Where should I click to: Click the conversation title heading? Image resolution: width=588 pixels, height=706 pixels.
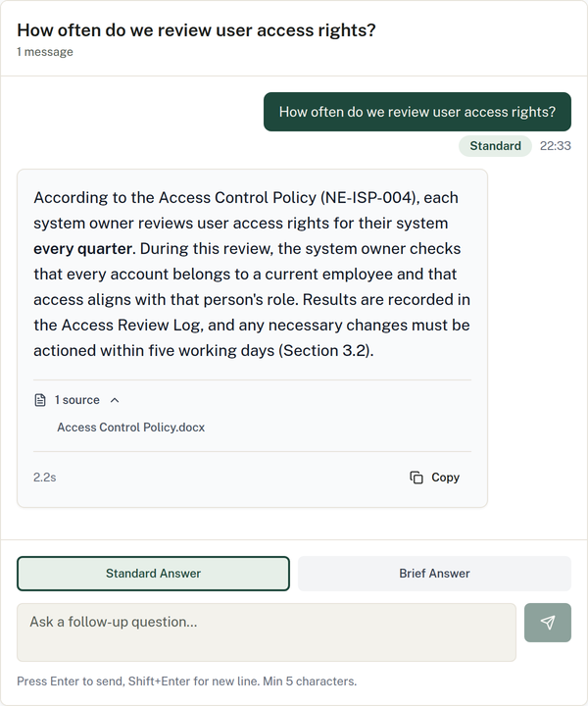(x=196, y=30)
